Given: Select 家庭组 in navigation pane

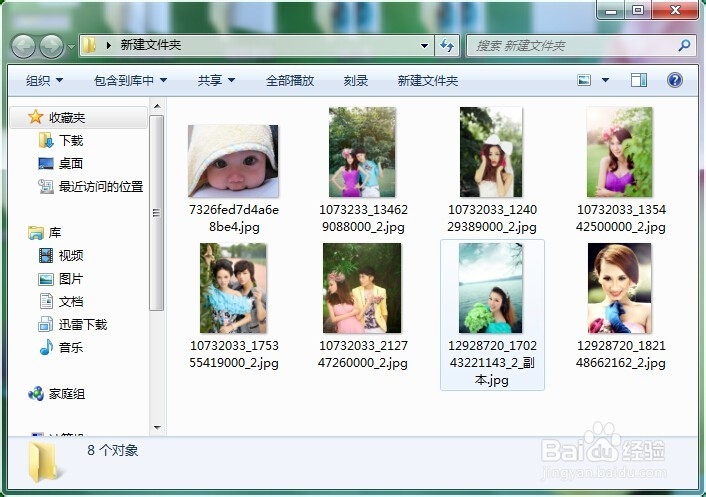Looking at the screenshot, I should point(67,394).
